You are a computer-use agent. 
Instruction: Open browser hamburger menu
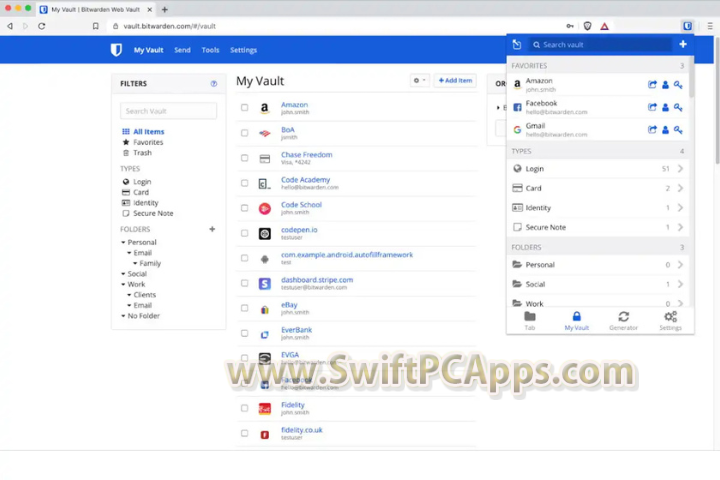710,26
